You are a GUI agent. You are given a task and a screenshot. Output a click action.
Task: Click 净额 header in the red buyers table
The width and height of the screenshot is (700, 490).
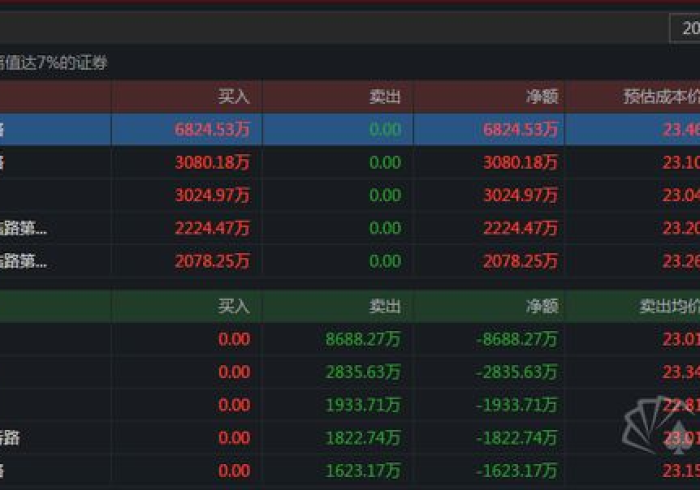point(542,97)
